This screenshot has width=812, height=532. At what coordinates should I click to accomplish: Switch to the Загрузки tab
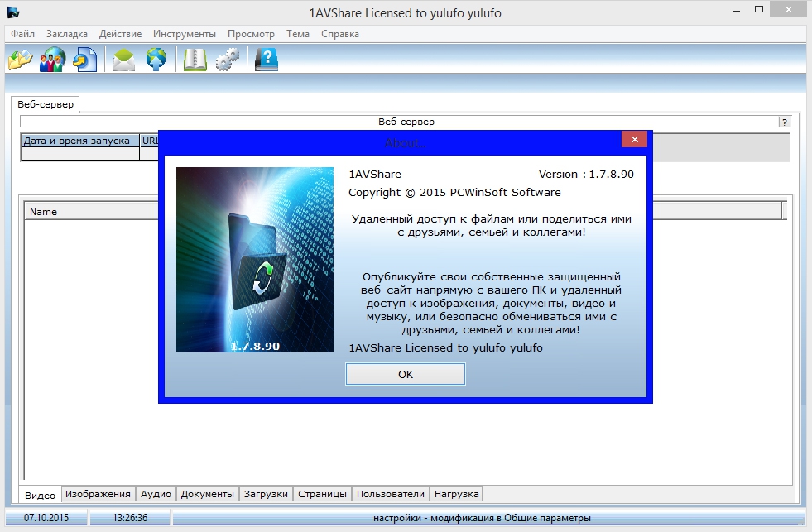click(266, 494)
